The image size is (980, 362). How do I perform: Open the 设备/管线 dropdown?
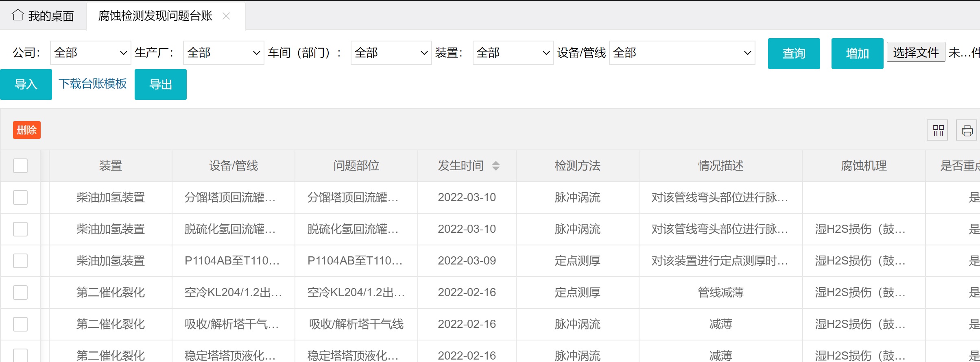click(681, 53)
